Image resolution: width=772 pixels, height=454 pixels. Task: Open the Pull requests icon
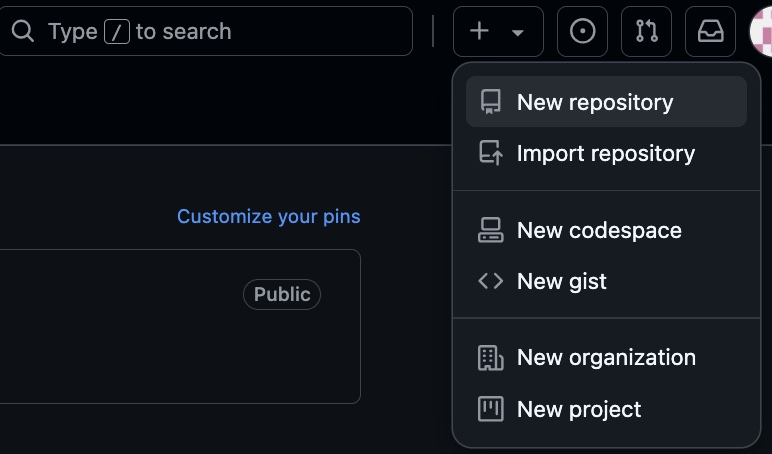[x=646, y=32]
